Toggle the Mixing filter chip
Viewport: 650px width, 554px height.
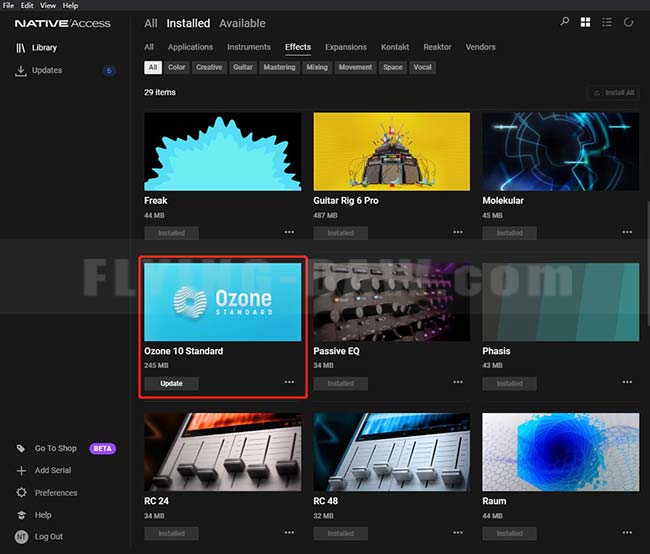pos(317,67)
